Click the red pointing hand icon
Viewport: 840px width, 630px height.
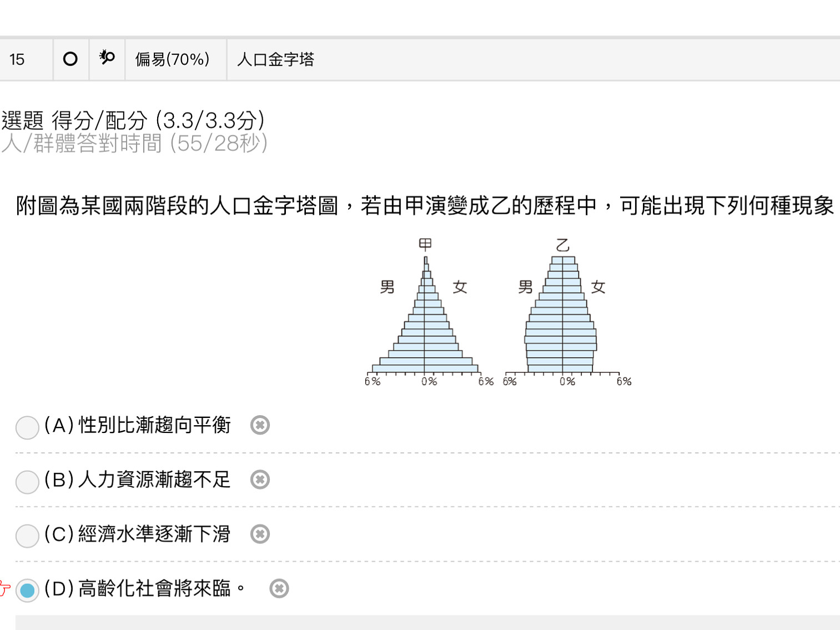[x=4, y=588]
